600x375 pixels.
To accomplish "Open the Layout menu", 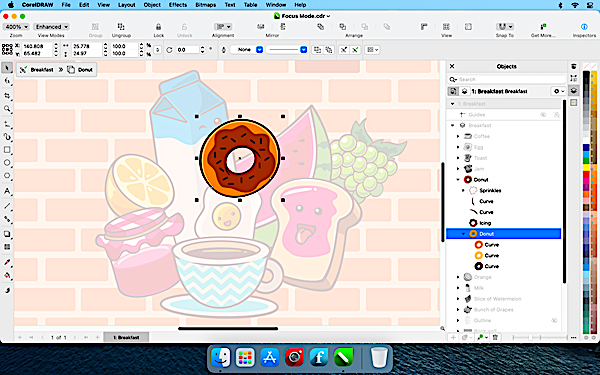I will (127, 5).
